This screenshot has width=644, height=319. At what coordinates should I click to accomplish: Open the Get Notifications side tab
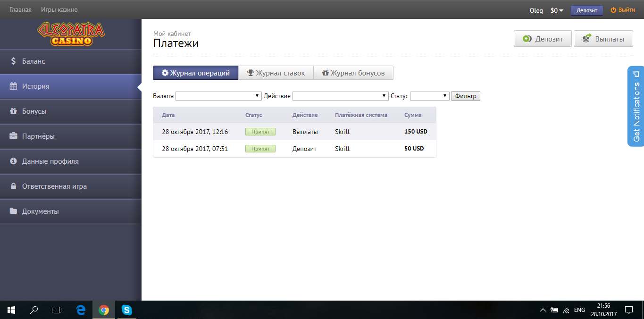[x=636, y=106]
